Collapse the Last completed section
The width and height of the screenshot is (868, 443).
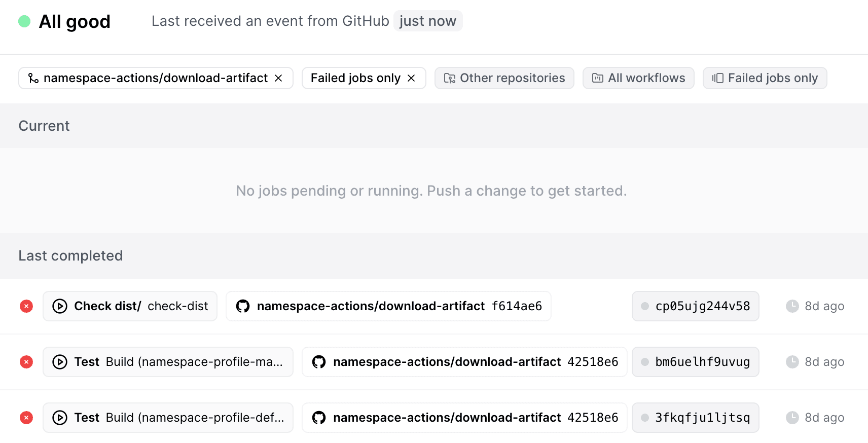click(70, 256)
